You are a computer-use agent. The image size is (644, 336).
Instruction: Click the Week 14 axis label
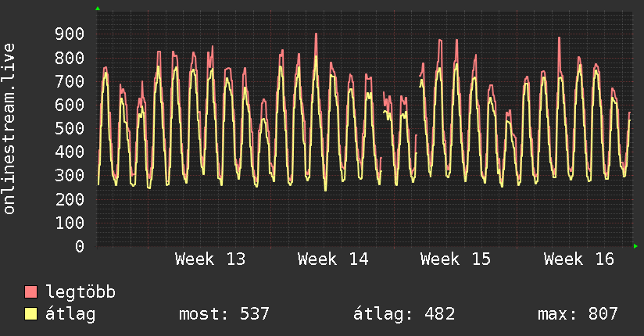point(333,259)
